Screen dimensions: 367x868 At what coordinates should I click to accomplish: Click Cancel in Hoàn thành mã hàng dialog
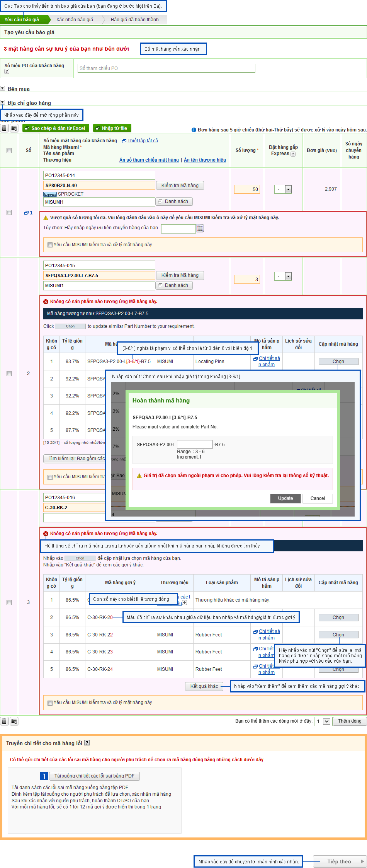pyautogui.click(x=318, y=498)
